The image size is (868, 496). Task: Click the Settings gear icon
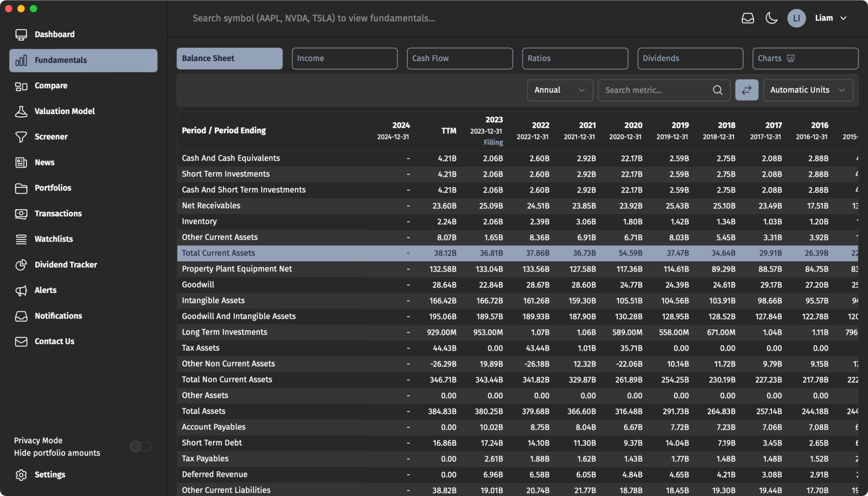tap(21, 475)
